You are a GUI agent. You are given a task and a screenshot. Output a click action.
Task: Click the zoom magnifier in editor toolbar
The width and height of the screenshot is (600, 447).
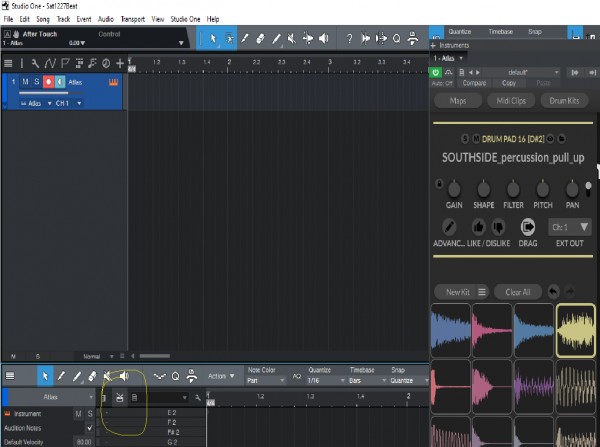click(175, 376)
